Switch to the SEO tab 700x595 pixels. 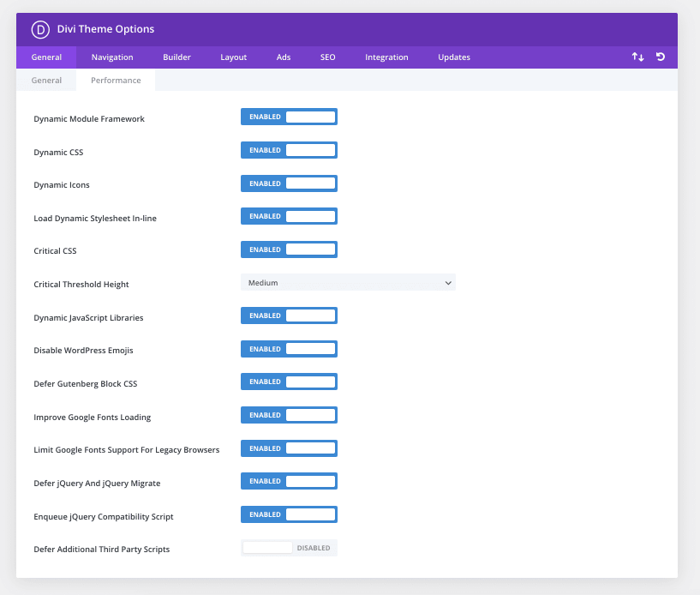coord(327,57)
